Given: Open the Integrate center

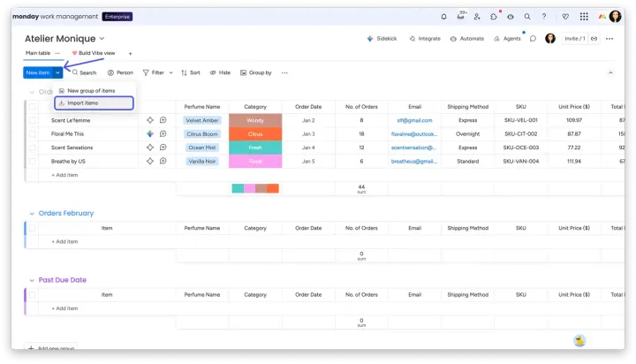Looking at the screenshot, I should tap(425, 39).
